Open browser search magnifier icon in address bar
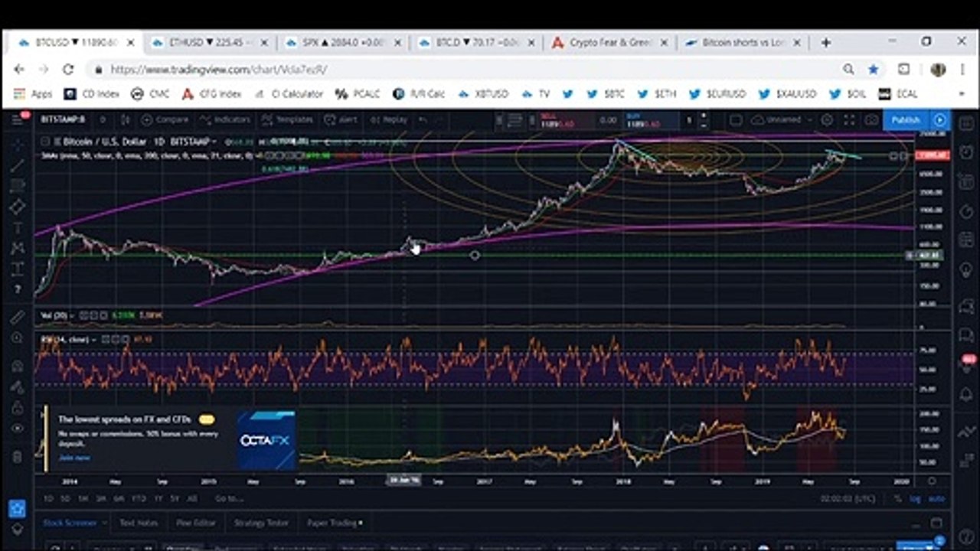The height and width of the screenshot is (551, 980). pos(848,69)
